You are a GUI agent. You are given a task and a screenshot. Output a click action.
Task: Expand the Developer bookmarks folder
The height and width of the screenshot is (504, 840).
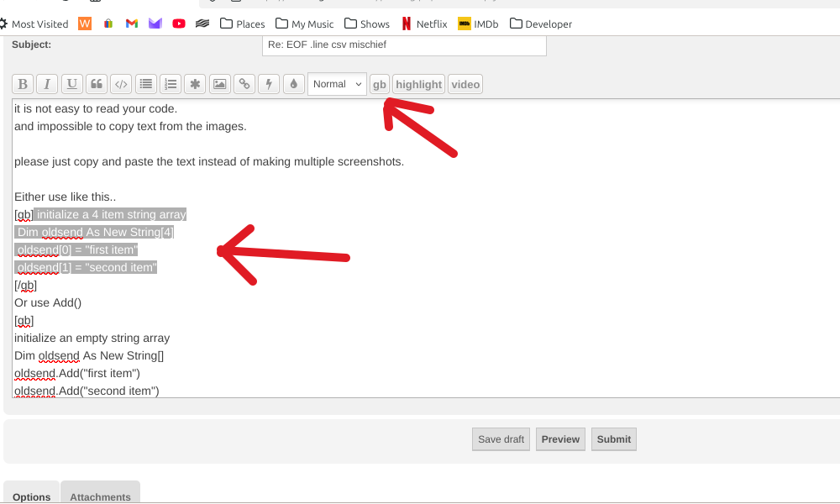coord(540,24)
